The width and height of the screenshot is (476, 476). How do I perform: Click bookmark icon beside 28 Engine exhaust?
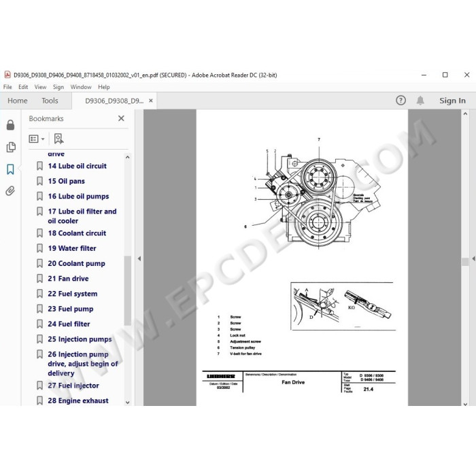coord(39,401)
